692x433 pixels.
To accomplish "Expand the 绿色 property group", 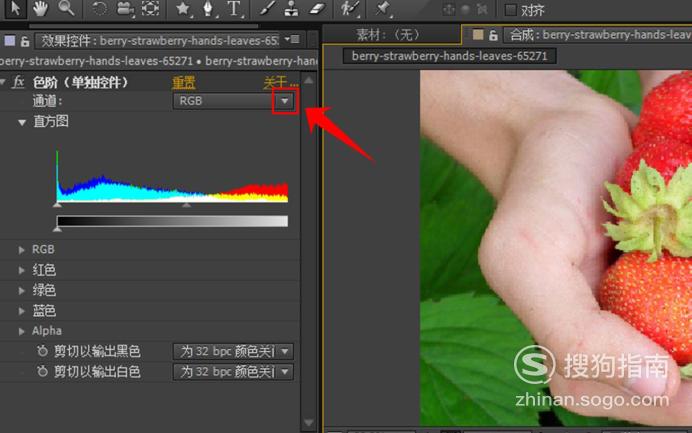I will coord(22,290).
